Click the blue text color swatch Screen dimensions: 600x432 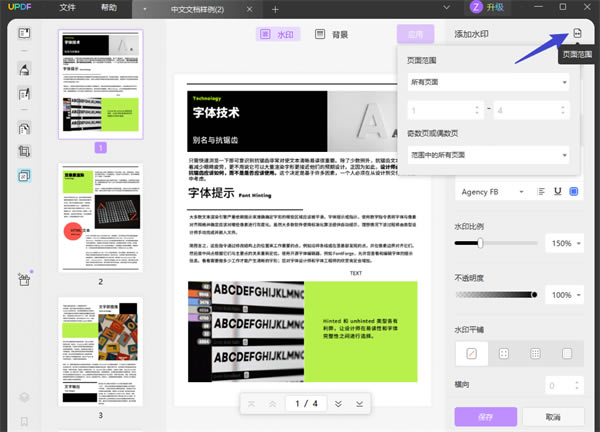click(x=574, y=191)
